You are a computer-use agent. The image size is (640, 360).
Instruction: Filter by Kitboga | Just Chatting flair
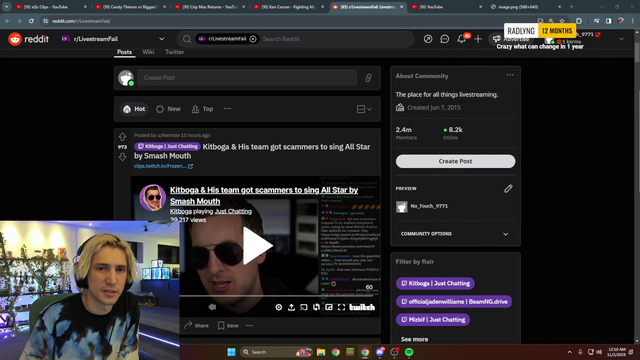click(435, 283)
